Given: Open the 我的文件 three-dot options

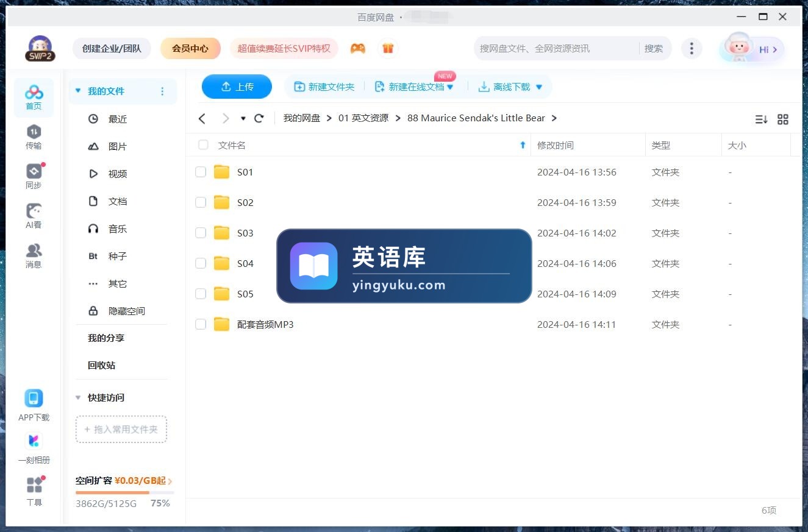Looking at the screenshot, I should 162,91.
